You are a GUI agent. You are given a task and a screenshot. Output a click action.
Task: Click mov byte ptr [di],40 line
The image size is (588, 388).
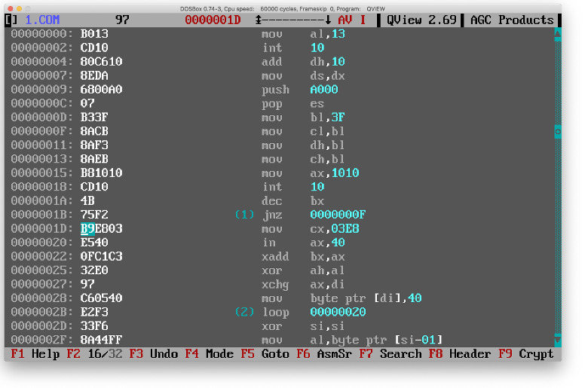pyautogui.click(x=341, y=298)
